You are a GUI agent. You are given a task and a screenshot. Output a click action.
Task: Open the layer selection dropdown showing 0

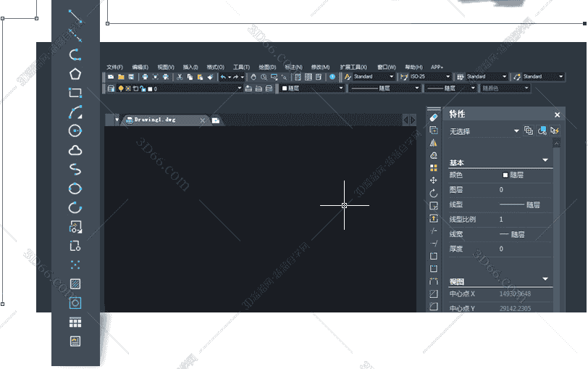[240, 88]
